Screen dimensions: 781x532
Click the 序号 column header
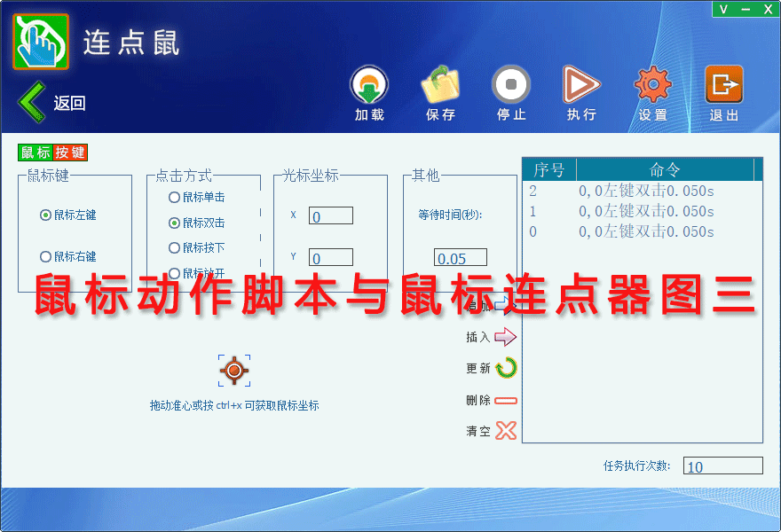pos(549,169)
